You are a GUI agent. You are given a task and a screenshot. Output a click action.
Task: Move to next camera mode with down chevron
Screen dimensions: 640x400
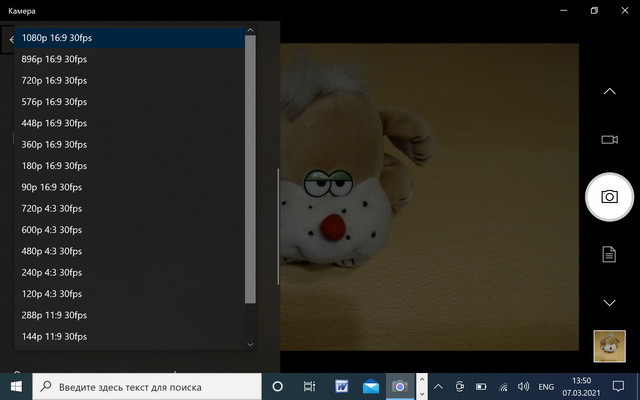[609, 302]
